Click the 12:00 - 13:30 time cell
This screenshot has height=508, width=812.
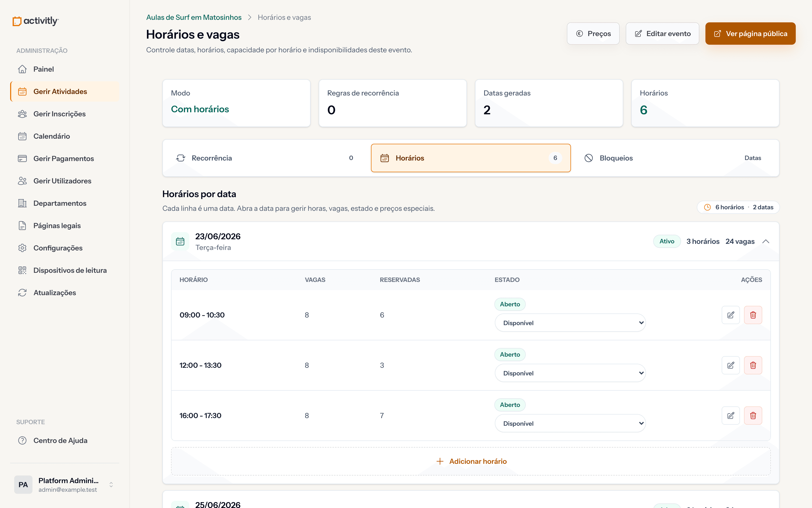coord(200,365)
